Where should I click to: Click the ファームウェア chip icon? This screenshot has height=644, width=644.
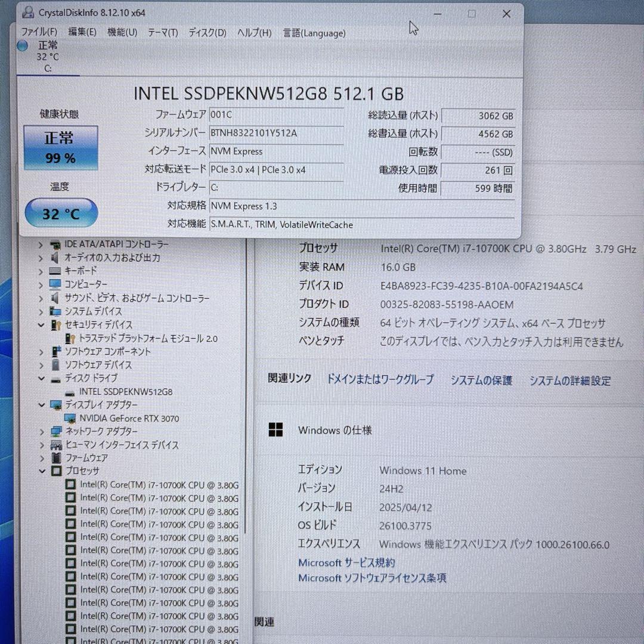pos(56,458)
